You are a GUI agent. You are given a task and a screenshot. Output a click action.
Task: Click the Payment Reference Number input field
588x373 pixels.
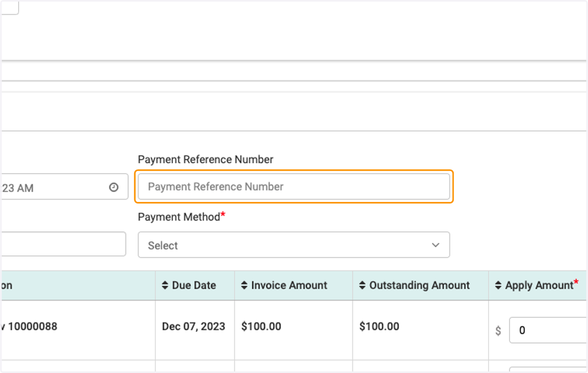tap(294, 186)
